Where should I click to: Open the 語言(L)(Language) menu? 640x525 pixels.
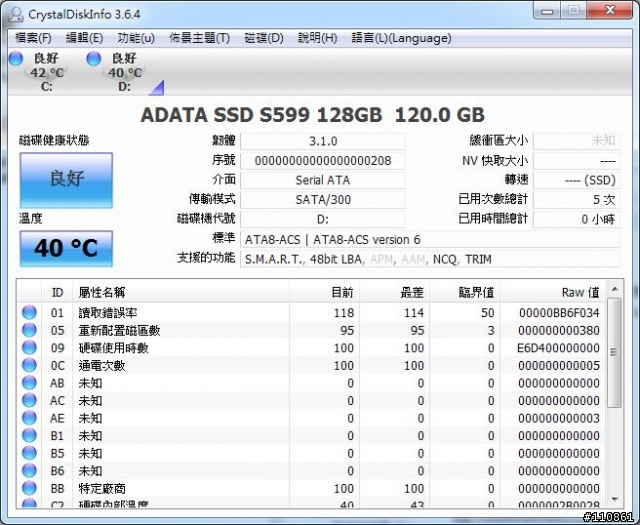pyautogui.click(x=401, y=38)
